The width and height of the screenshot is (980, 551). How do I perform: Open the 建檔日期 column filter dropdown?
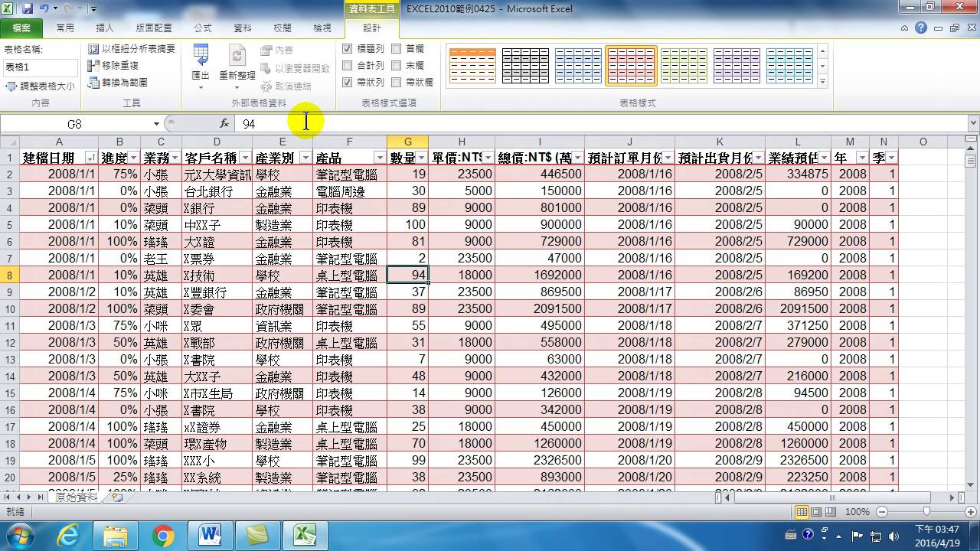tap(91, 158)
